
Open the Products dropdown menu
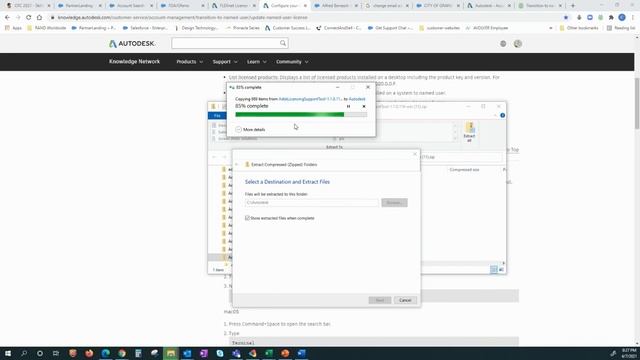pos(189,62)
